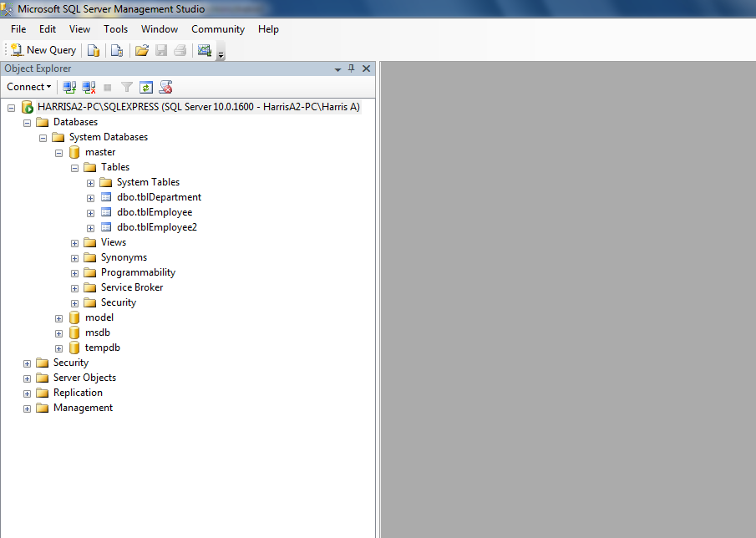Open the Community menu
The height and width of the screenshot is (538, 756).
coord(217,28)
